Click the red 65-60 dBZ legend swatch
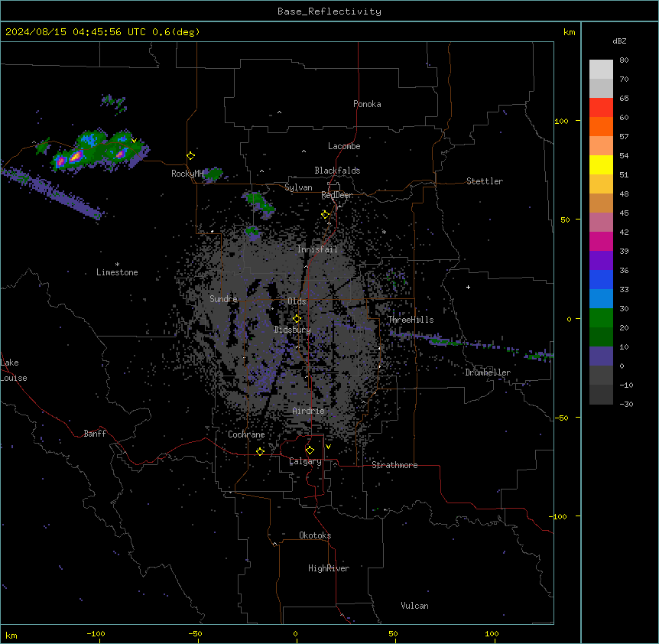 coord(601,107)
